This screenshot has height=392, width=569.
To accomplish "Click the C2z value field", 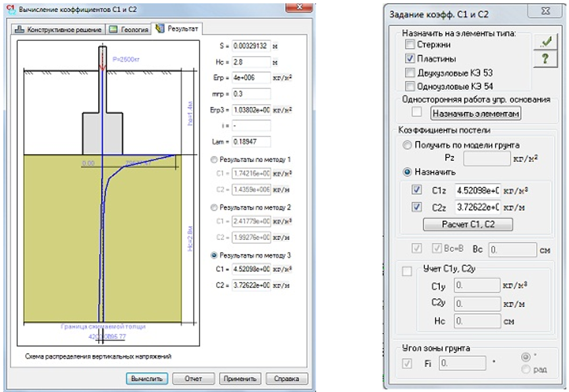I will [477, 208].
